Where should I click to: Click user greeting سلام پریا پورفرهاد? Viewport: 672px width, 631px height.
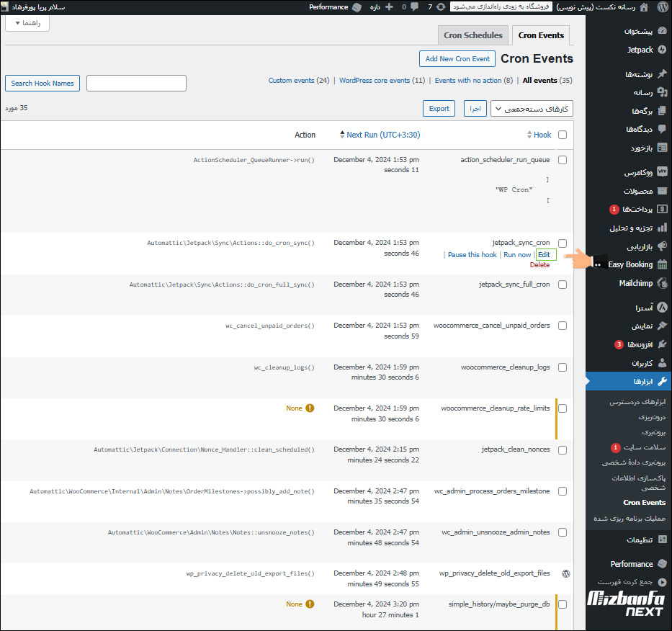[x=37, y=7]
